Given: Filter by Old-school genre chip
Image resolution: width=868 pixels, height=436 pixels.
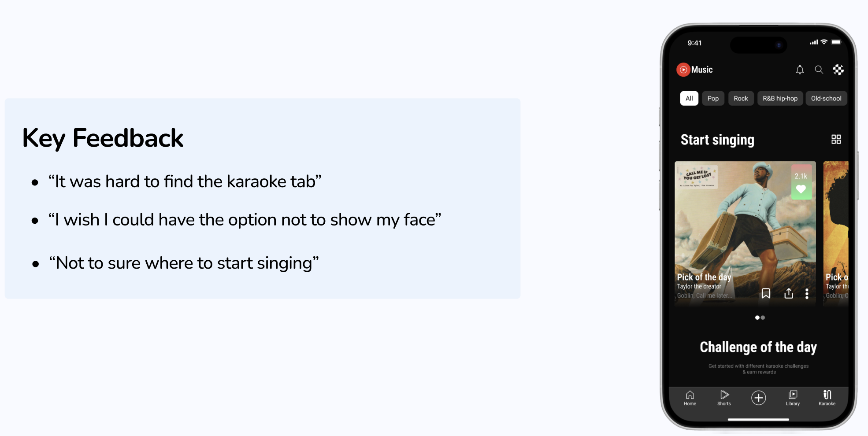Looking at the screenshot, I should click(x=826, y=98).
